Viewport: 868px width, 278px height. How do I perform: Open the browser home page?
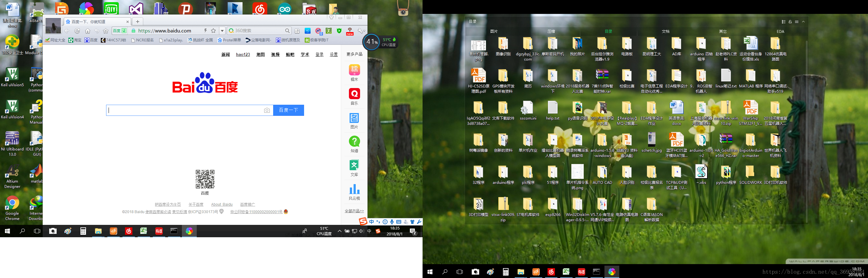(x=88, y=31)
